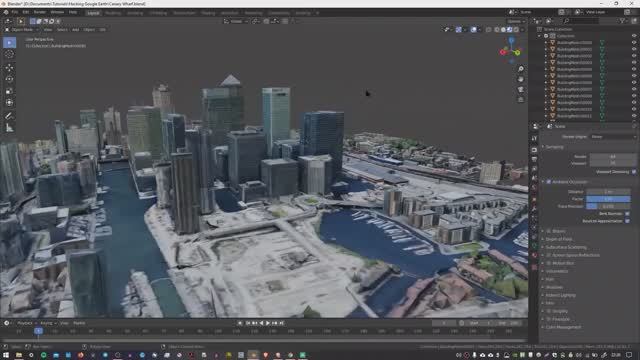
Task: Click the navigation axis gizmo
Action: [511, 50]
